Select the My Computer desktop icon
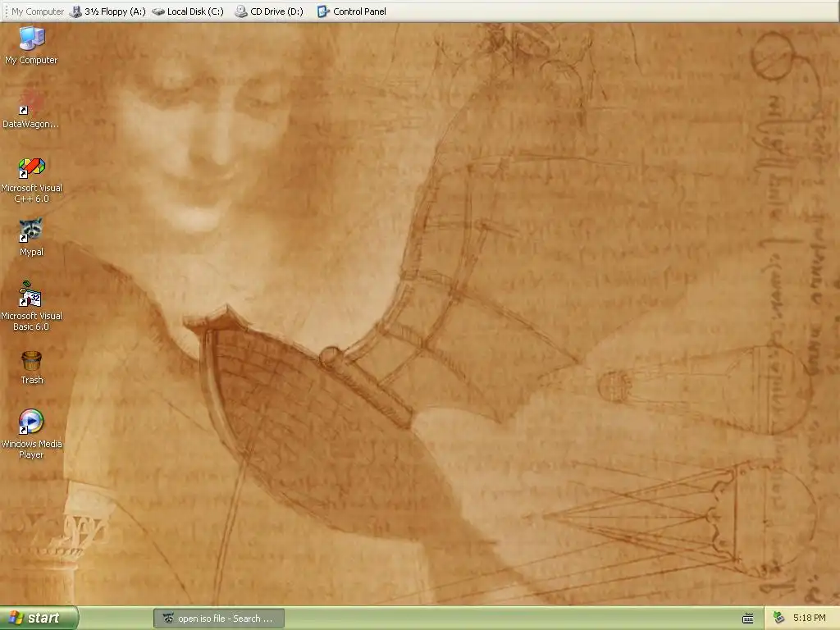 32,45
